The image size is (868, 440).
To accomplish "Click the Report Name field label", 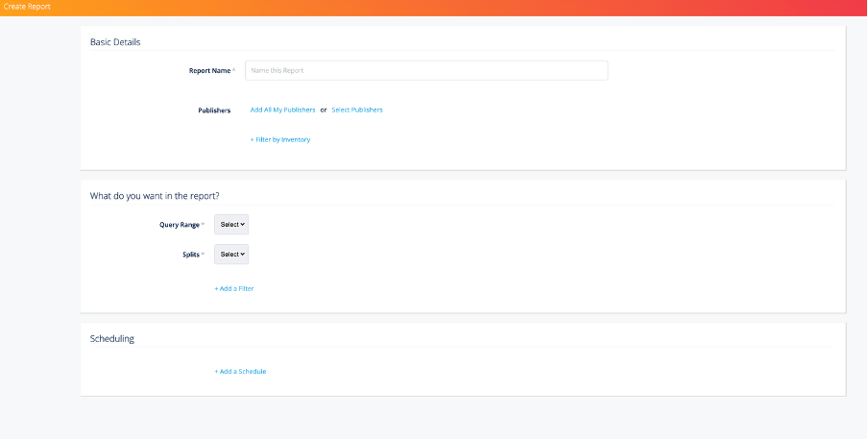I will point(209,71).
